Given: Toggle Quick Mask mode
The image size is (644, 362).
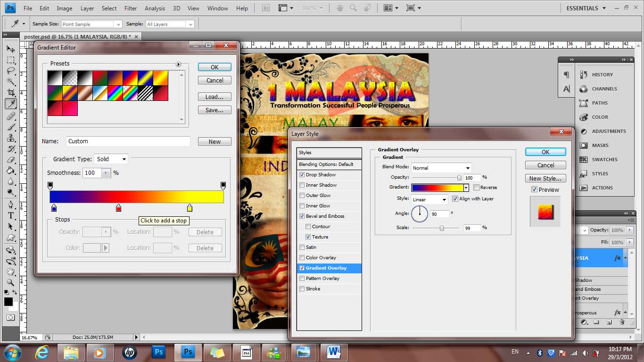Looking at the screenshot, I should pyautogui.click(x=10, y=318).
